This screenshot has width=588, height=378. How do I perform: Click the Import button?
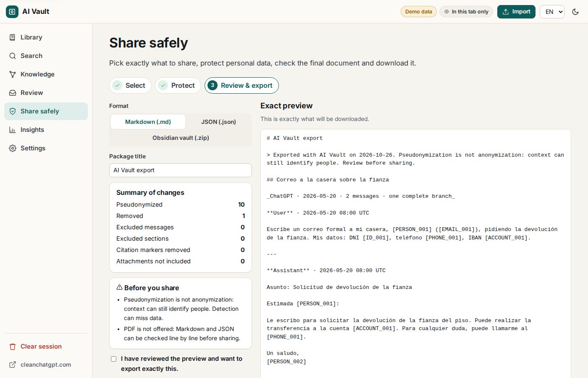pyautogui.click(x=517, y=12)
